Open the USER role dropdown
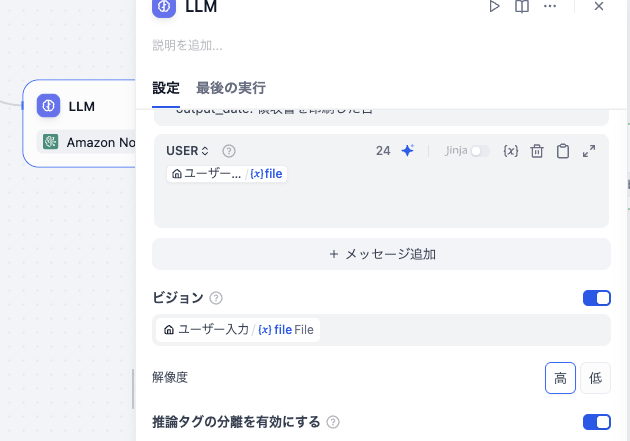The image size is (630, 441). (187, 151)
